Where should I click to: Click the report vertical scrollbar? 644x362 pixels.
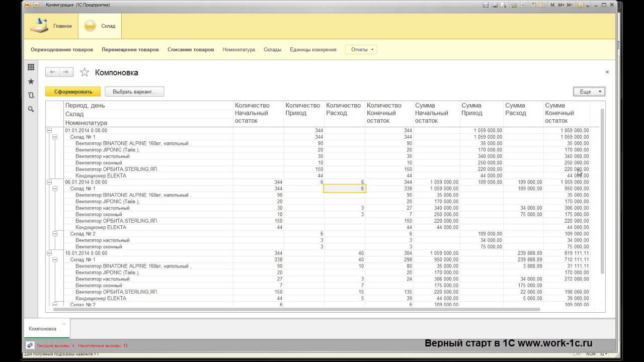pyautogui.click(x=602, y=191)
